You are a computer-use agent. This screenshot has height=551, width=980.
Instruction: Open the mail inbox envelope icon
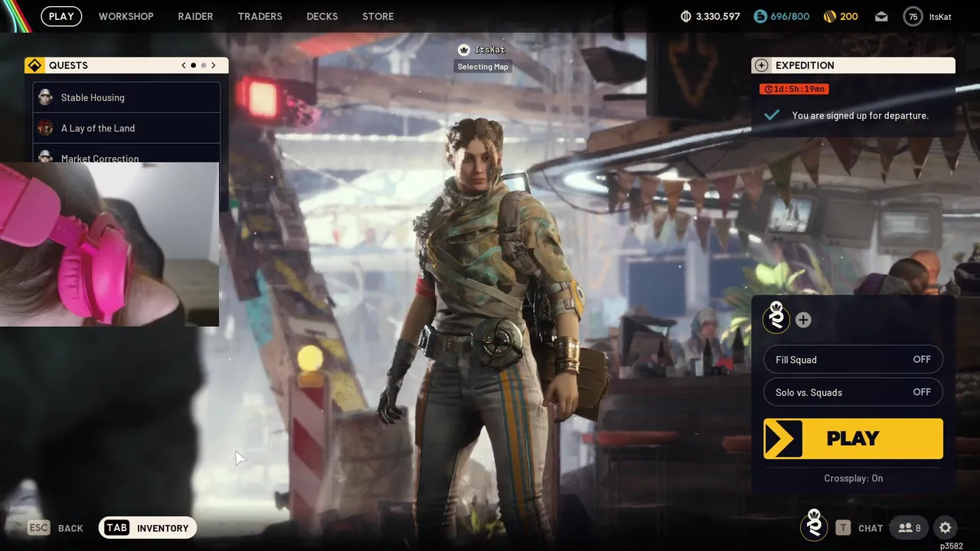click(x=881, y=16)
